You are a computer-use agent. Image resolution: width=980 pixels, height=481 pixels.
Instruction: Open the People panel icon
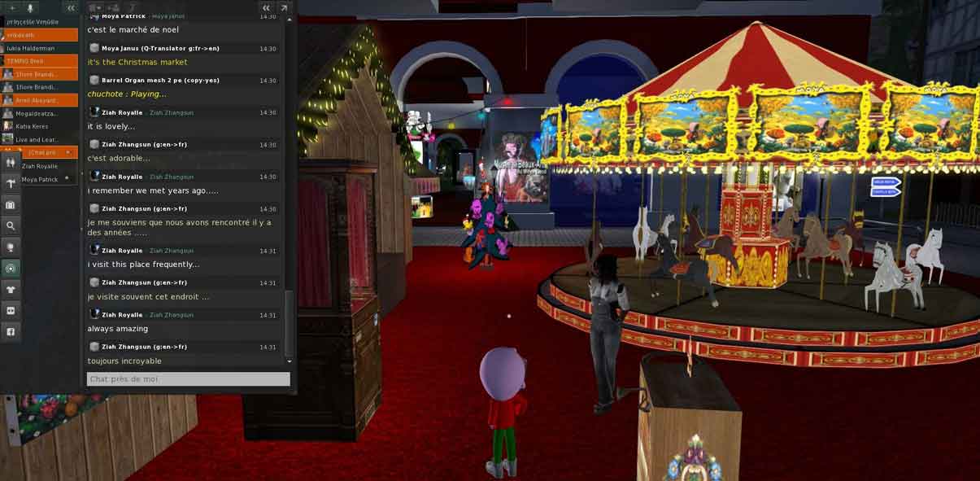coord(11,162)
